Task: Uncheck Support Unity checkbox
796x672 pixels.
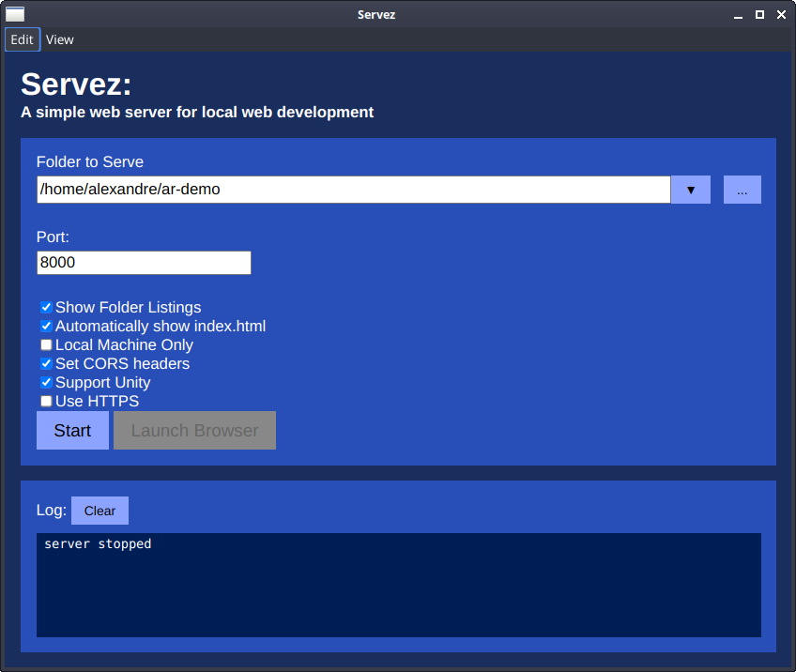Action: [x=46, y=382]
